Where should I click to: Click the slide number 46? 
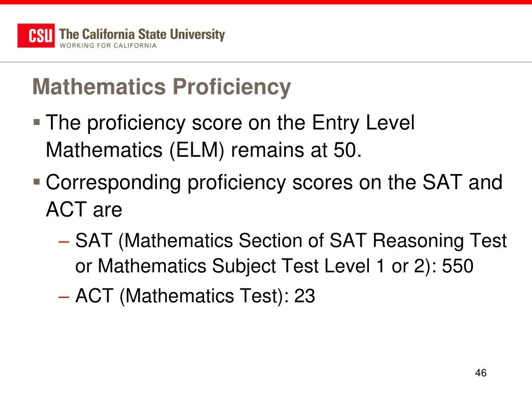coord(481,373)
